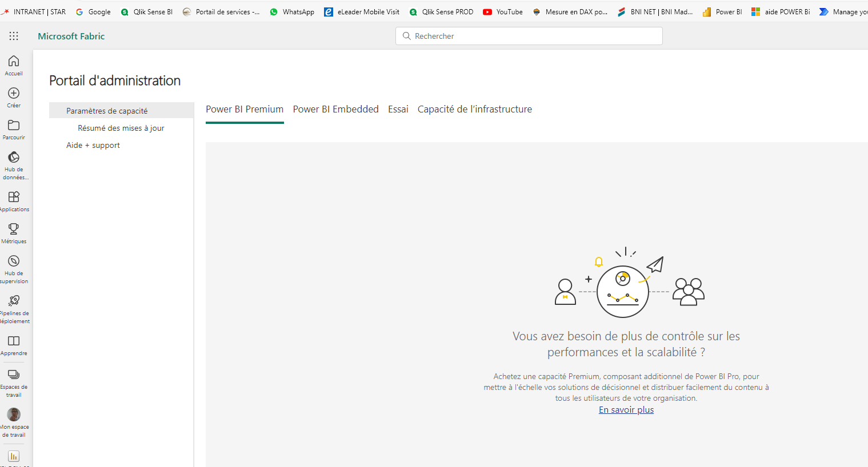This screenshot has height=467, width=868.
Task: Open Pipelines de déploiement rocket icon
Action: coord(14,301)
